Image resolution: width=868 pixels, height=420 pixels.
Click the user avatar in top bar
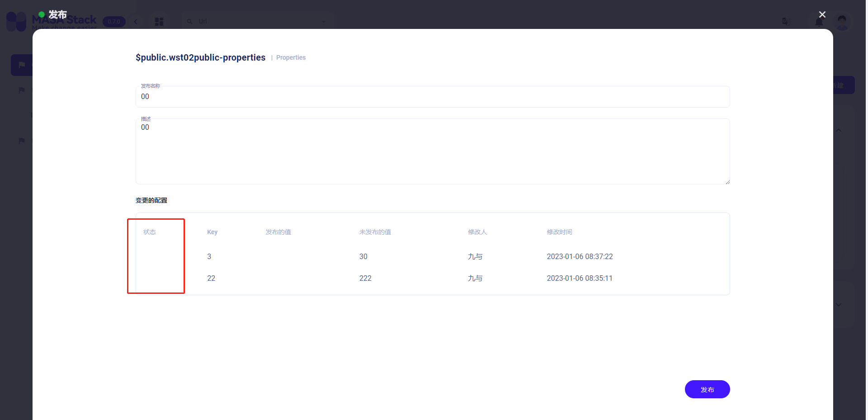(x=843, y=21)
